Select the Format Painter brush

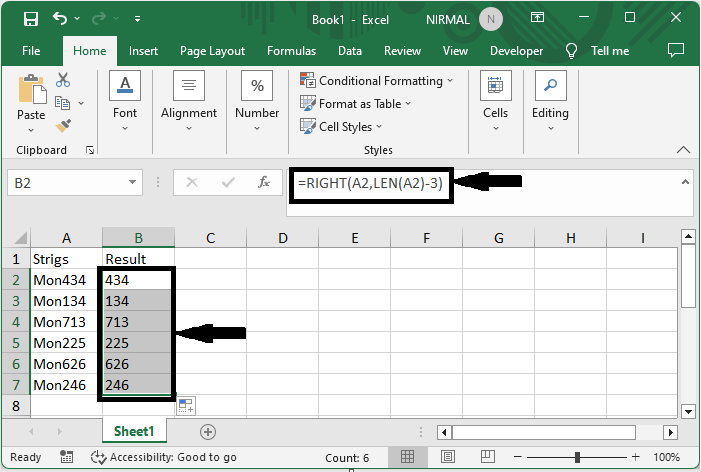point(63,126)
